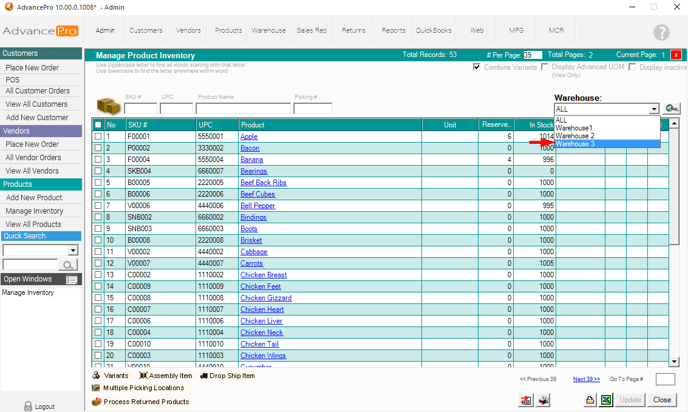Click the lock icon near Update

tap(590, 400)
